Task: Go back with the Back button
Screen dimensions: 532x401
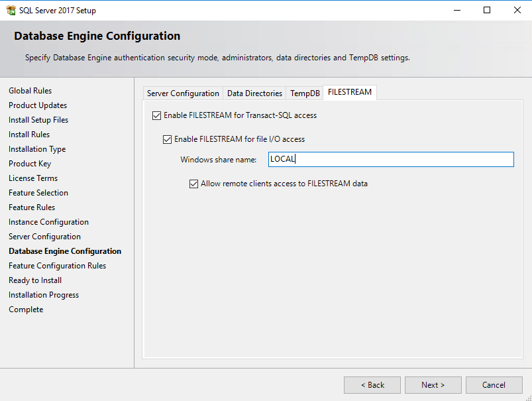Action: pos(372,385)
